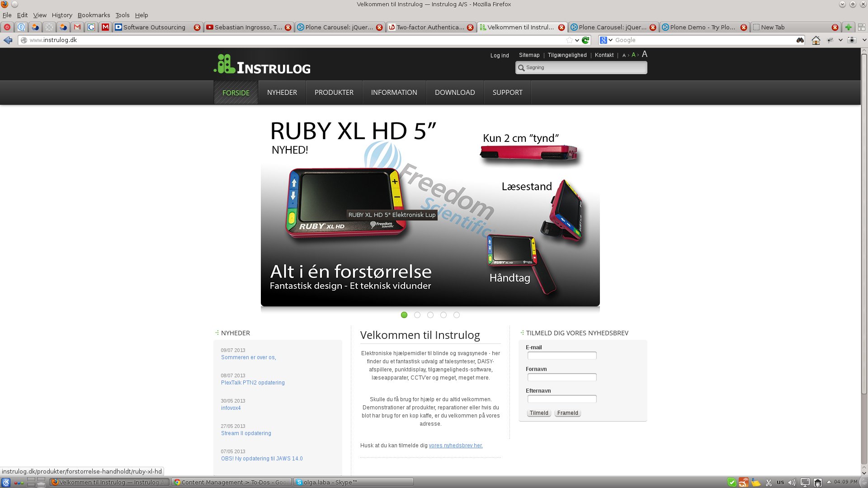This screenshot has height=488, width=868.
Task: Open the PlexTalk PTN2 opdatering news link
Action: click(x=253, y=383)
